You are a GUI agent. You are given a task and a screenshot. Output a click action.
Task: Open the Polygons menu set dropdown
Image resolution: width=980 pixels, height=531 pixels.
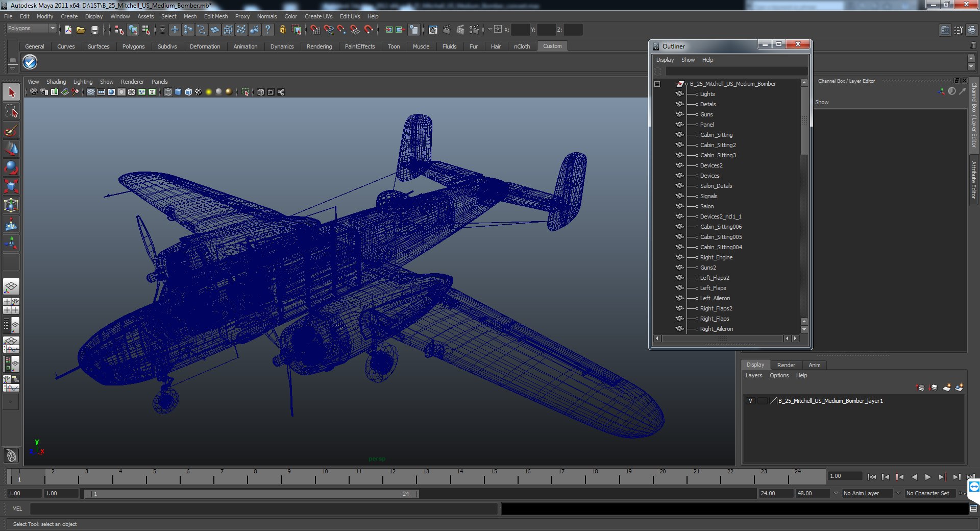(31, 29)
